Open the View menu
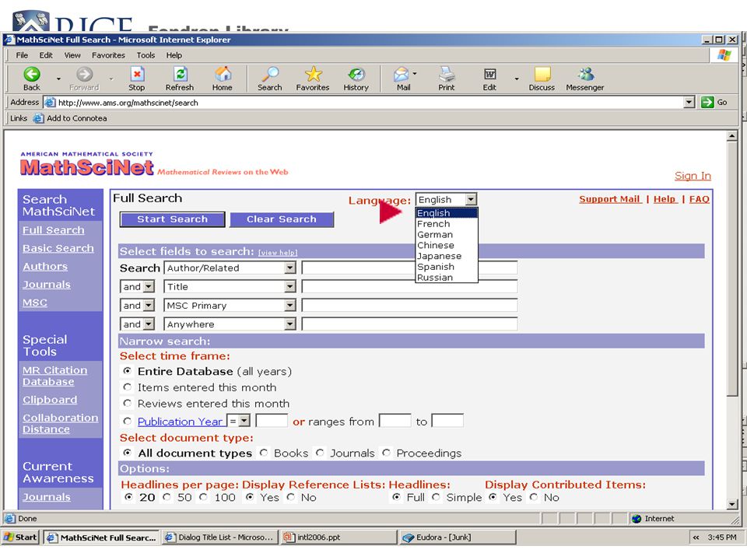Image resolution: width=747 pixels, height=560 pixels. click(x=72, y=55)
